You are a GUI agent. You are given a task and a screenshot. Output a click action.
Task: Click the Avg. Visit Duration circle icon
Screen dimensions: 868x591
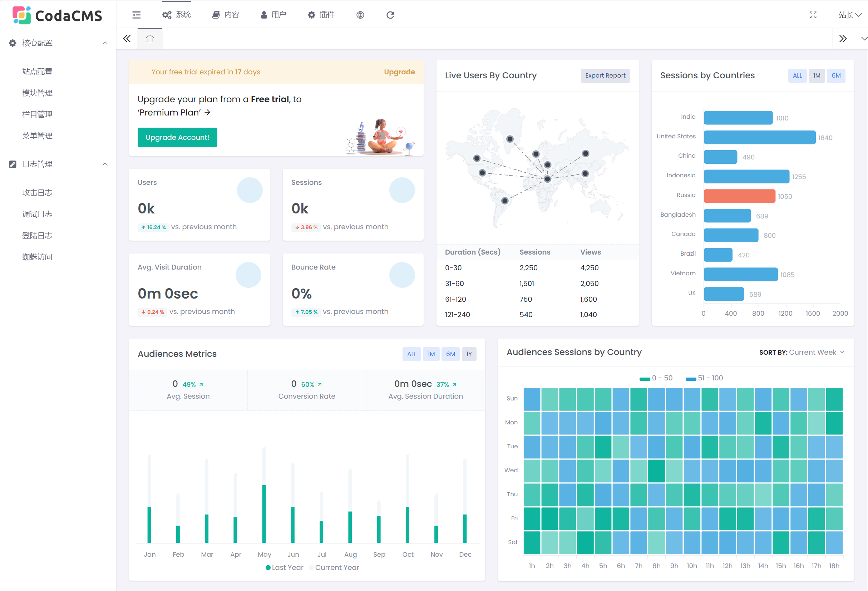point(248,275)
